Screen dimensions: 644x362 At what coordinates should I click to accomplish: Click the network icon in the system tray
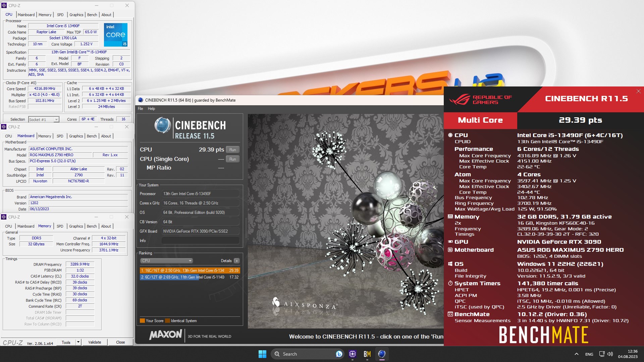pyautogui.click(x=602, y=354)
